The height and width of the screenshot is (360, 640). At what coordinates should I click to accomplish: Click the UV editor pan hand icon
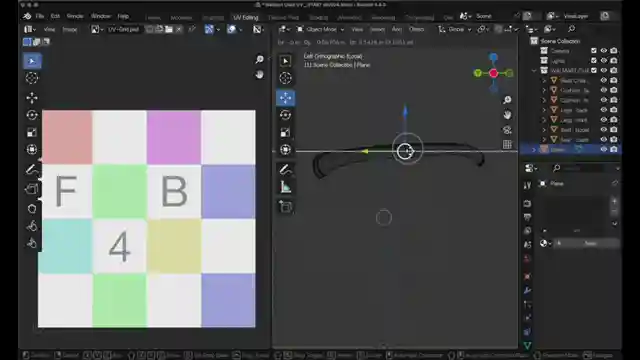(x=259, y=75)
